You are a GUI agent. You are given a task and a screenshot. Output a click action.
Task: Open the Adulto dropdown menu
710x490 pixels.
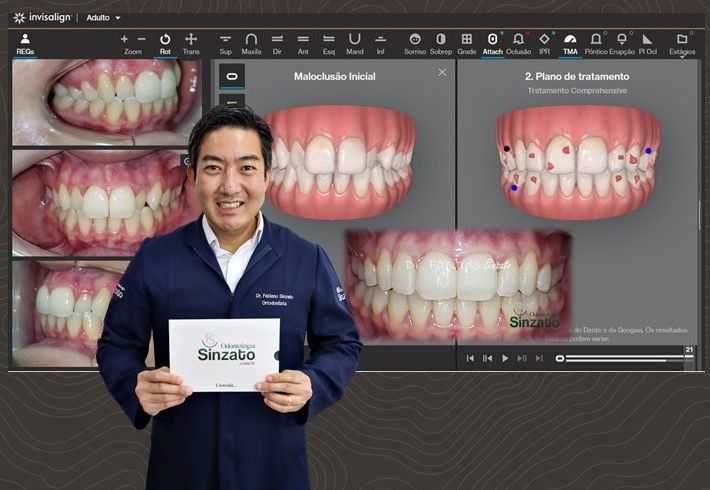pos(103,17)
